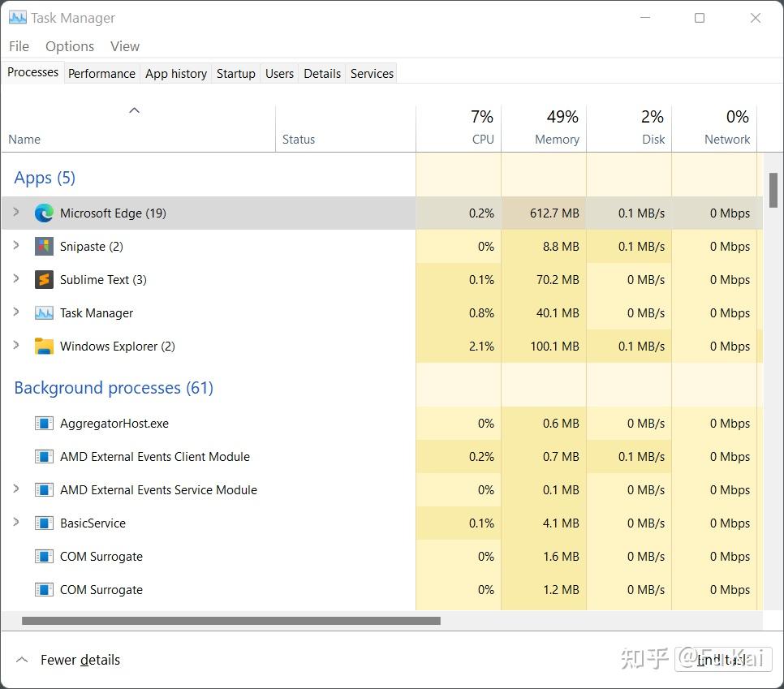The image size is (784, 689).
Task: Go to the Users tab
Action: pyautogui.click(x=279, y=74)
